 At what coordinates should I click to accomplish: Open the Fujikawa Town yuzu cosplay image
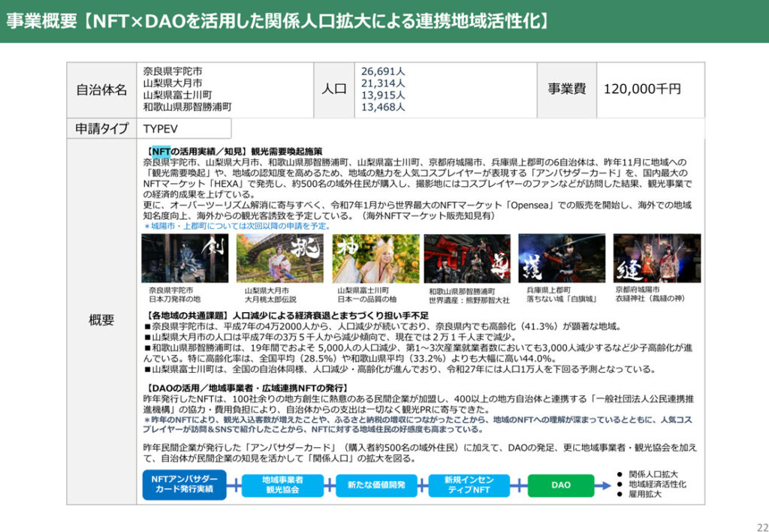click(375, 258)
